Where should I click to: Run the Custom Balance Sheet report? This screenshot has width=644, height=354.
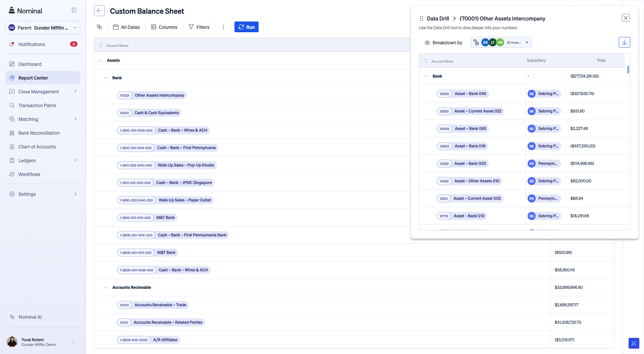tap(247, 27)
